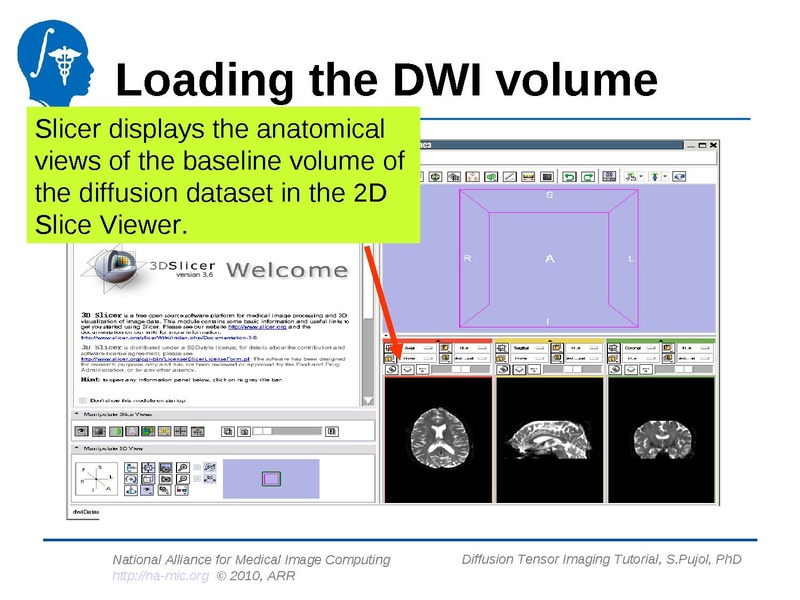800x600 pixels.
Task: Collapse the Manipulate 3D View panel
Action: pyautogui.click(x=77, y=448)
